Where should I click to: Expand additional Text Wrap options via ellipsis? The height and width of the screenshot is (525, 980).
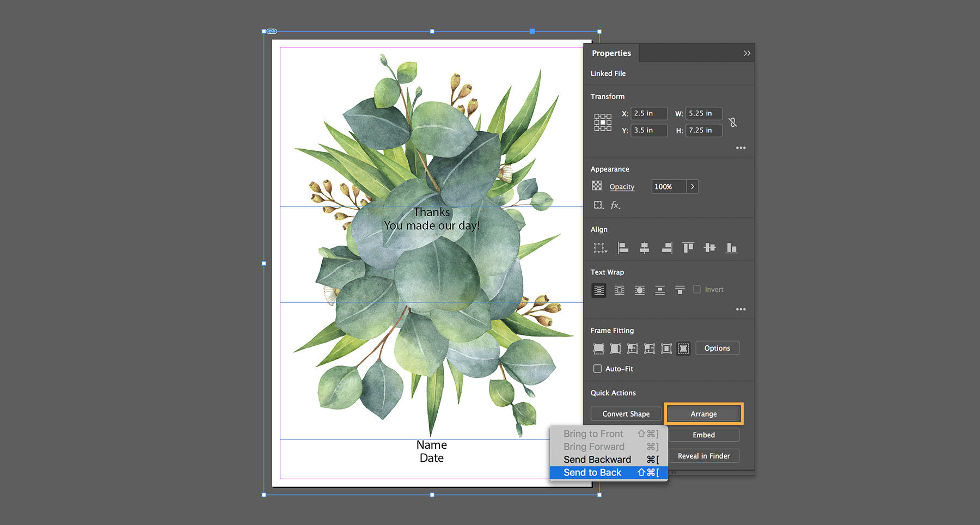(x=740, y=309)
